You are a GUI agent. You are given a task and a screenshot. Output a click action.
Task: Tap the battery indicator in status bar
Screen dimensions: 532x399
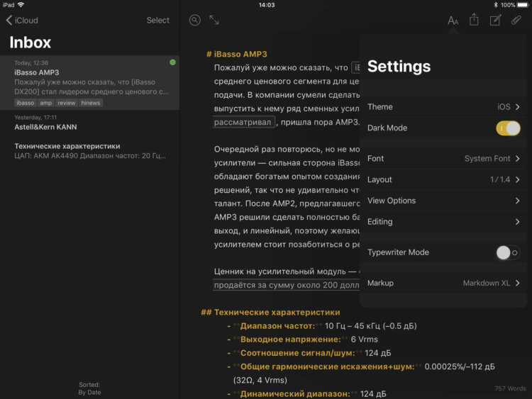click(x=523, y=5)
